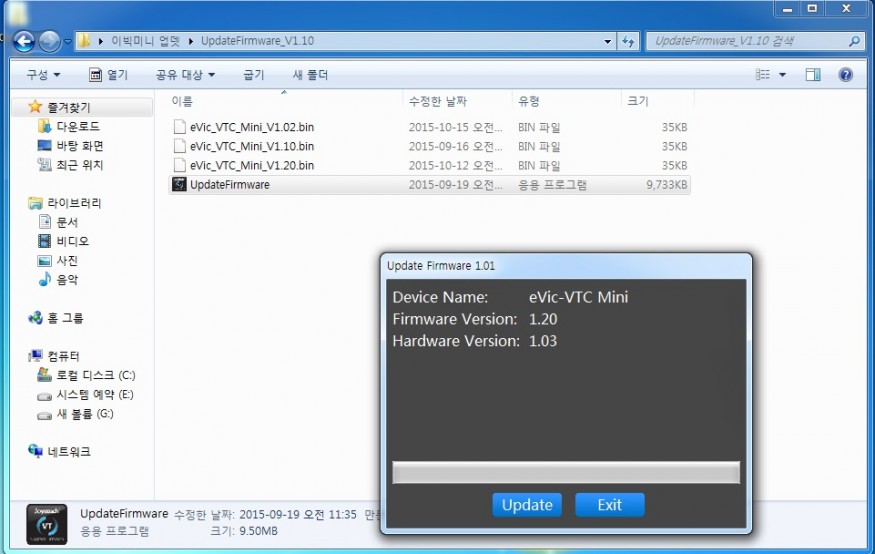Viewport: 875px width, 554px height.
Task: Click the file icon of eVic_VTC_Mini_V1.20.bin
Action: click(180, 165)
